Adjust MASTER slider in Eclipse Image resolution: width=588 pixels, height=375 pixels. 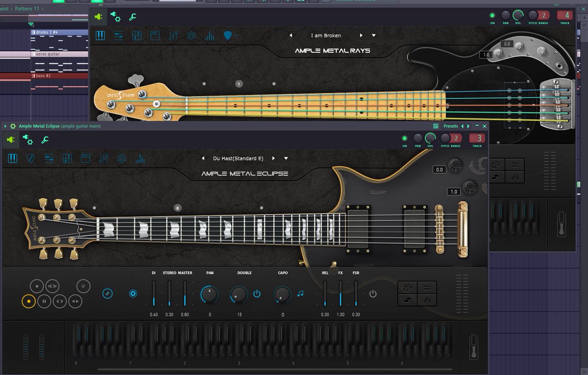(x=185, y=294)
